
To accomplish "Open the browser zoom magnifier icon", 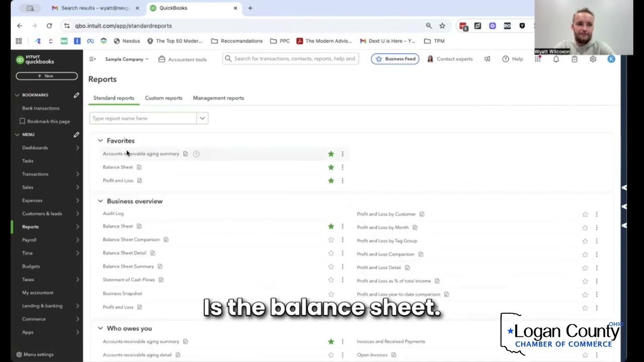I will 429,26.
